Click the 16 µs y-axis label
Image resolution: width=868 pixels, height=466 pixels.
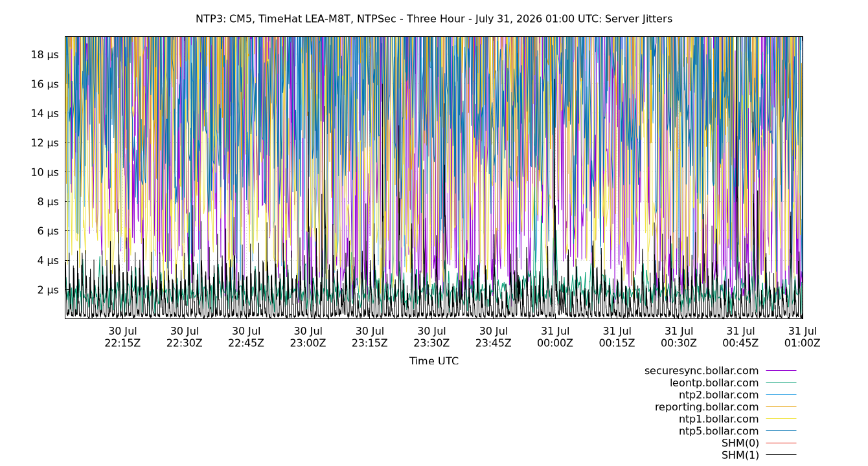tap(45, 84)
